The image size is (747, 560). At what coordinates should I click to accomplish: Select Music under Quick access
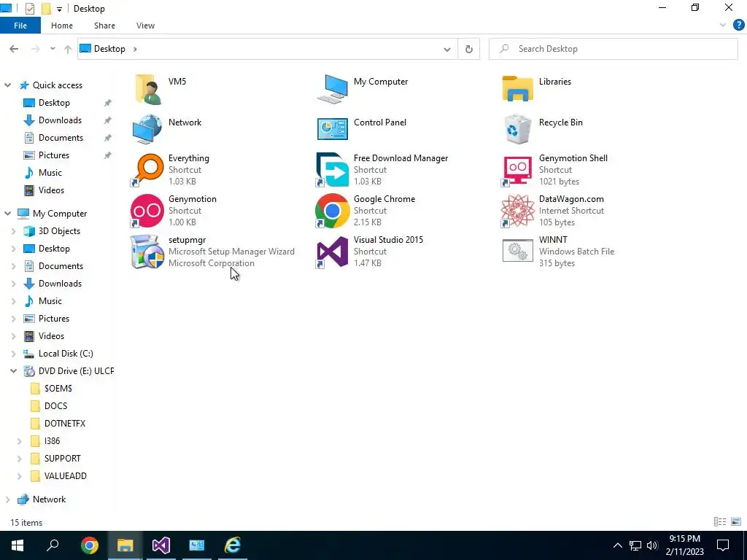[x=50, y=172]
